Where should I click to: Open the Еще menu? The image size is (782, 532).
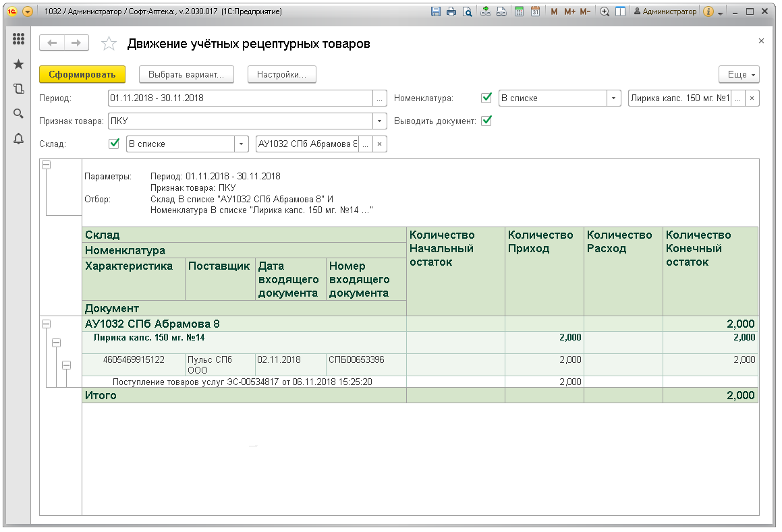(x=739, y=75)
